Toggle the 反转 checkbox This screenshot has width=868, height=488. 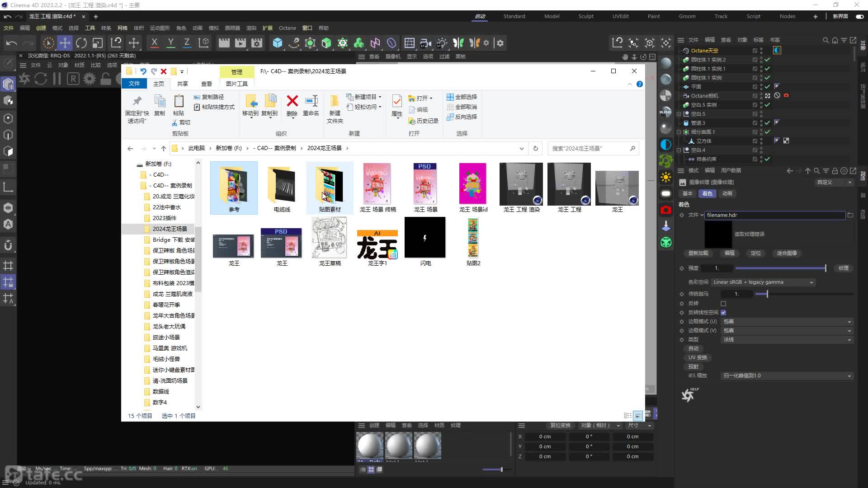tap(723, 304)
